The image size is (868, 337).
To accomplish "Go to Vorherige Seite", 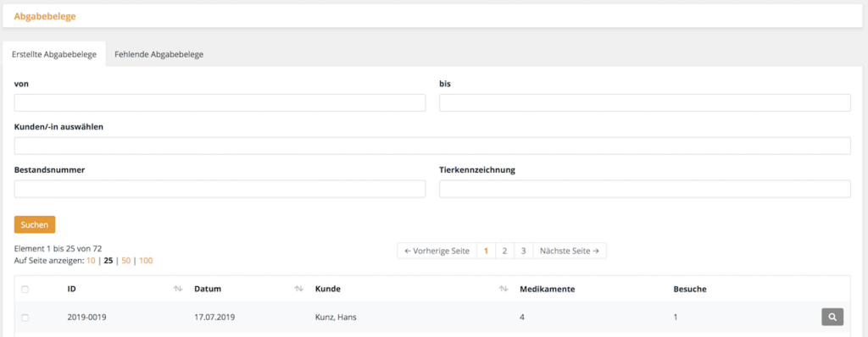I will [437, 251].
